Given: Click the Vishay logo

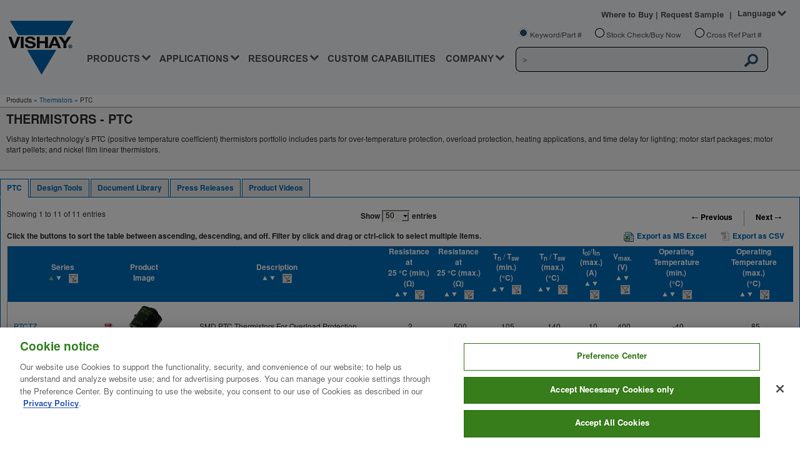Looking at the screenshot, I should click(x=40, y=46).
